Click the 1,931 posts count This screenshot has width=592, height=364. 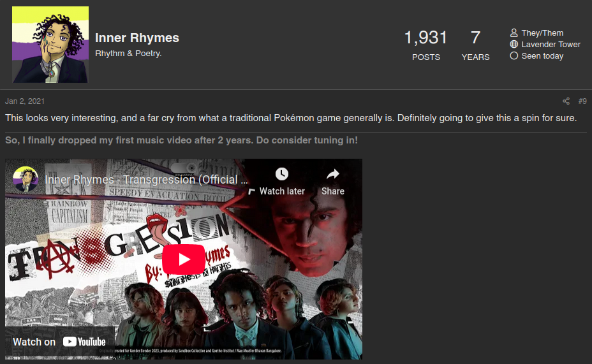(x=426, y=38)
